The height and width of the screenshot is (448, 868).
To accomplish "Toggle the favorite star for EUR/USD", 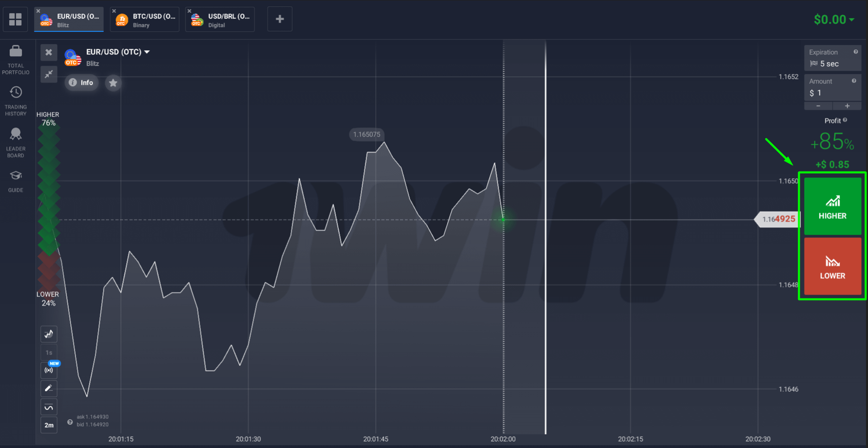I will [113, 83].
